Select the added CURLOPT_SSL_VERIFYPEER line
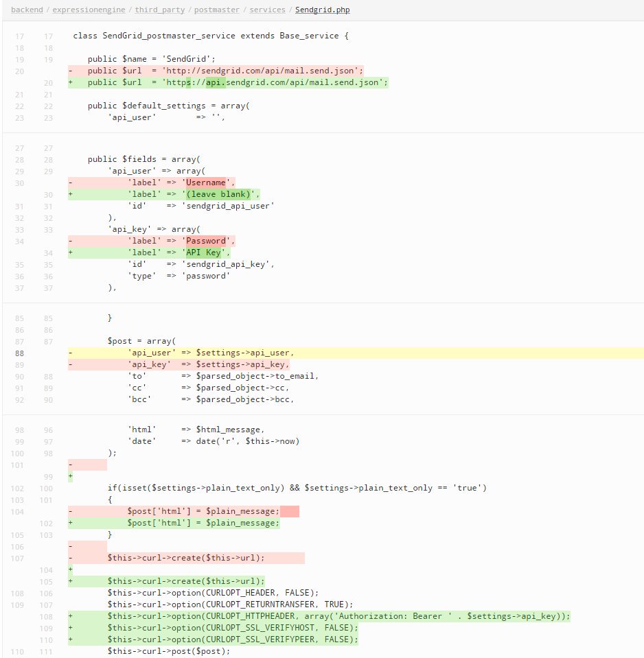The image size is (644, 658). coord(214,640)
